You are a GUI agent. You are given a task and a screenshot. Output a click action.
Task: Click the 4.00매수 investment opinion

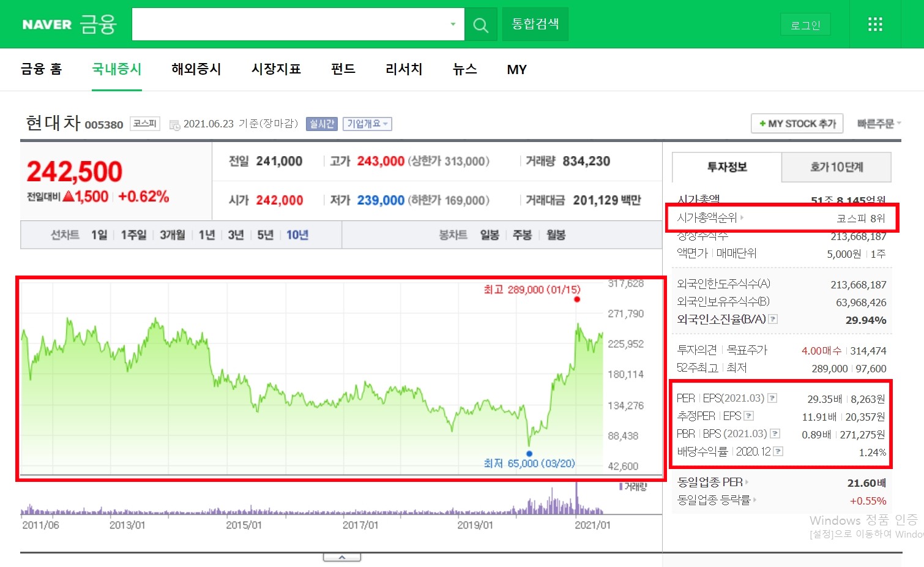pos(821,351)
